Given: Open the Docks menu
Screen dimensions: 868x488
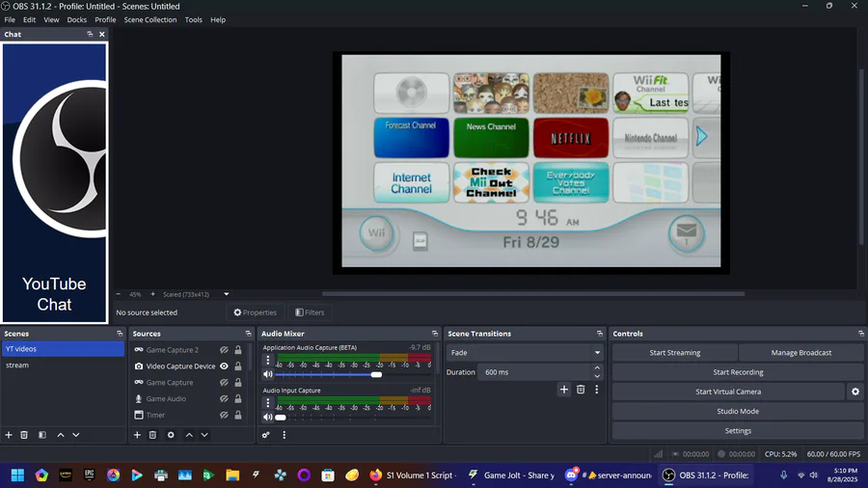Looking at the screenshot, I should pyautogui.click(x=76, y=19).
